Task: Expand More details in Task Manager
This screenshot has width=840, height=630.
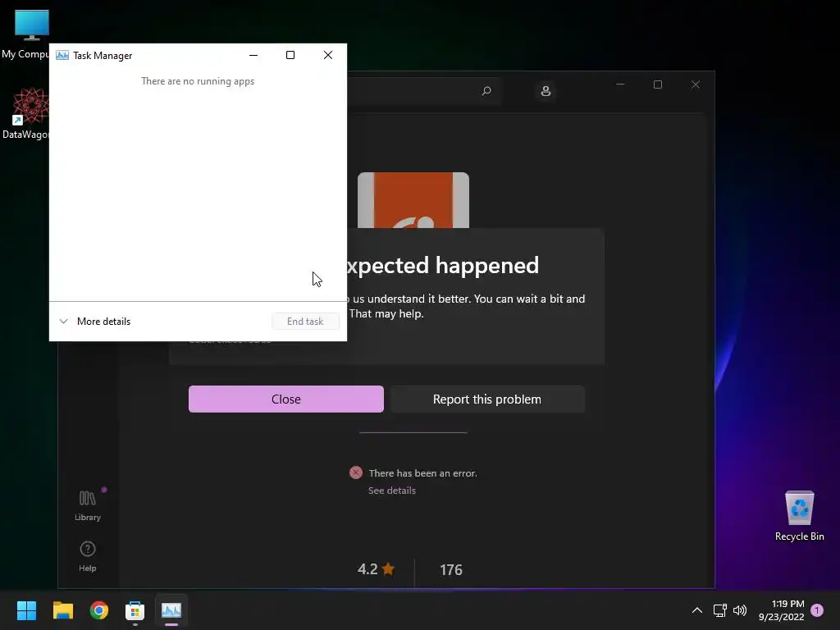Action: point(95,322)
